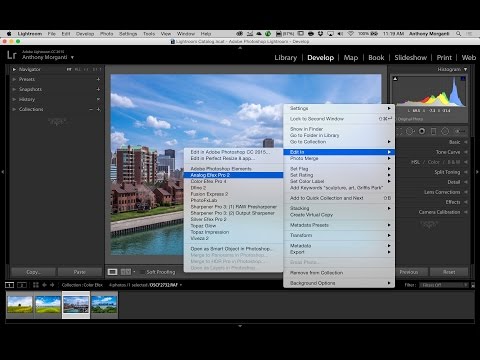
Task: Click the Reset button
Action: point(449,272)
